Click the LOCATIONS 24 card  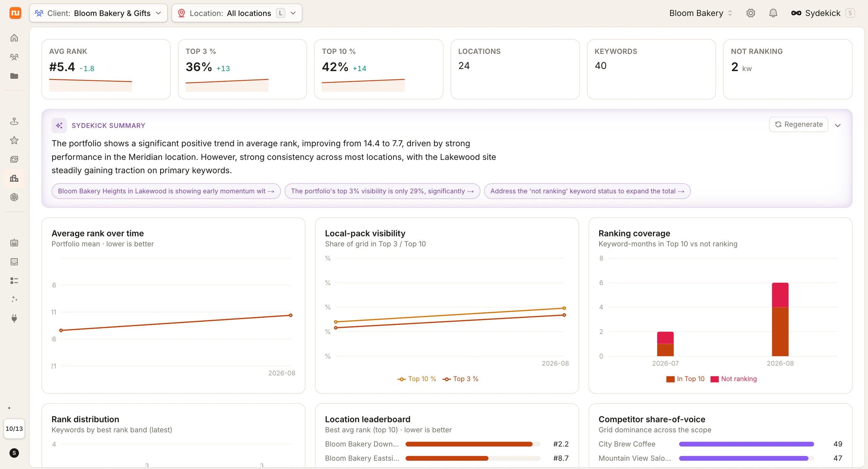click(x=515, y=69)
